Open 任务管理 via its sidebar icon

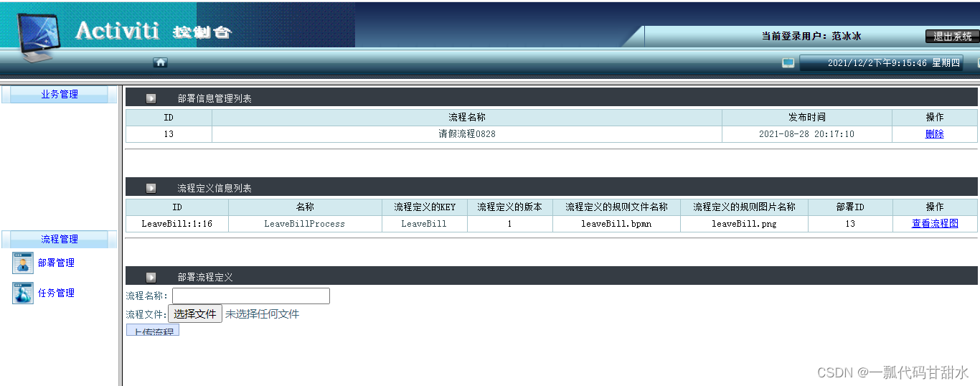point(23,293)
